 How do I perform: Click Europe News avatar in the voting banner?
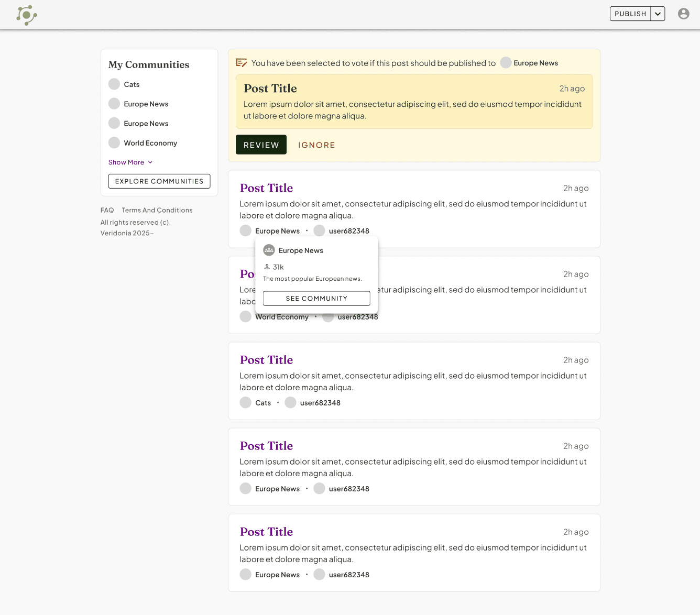(x=506, y=63)
